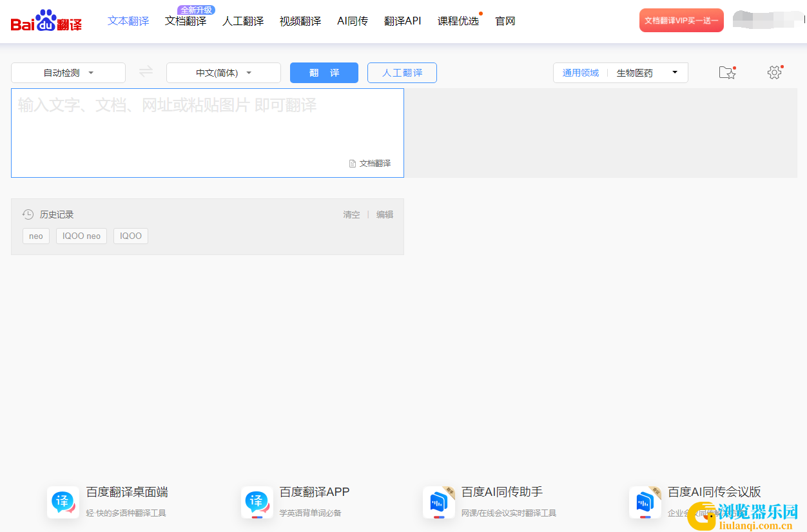Viewport: 807px width, 532px height.
Task: Open 百度翻译APP icon
Action: 257,502
